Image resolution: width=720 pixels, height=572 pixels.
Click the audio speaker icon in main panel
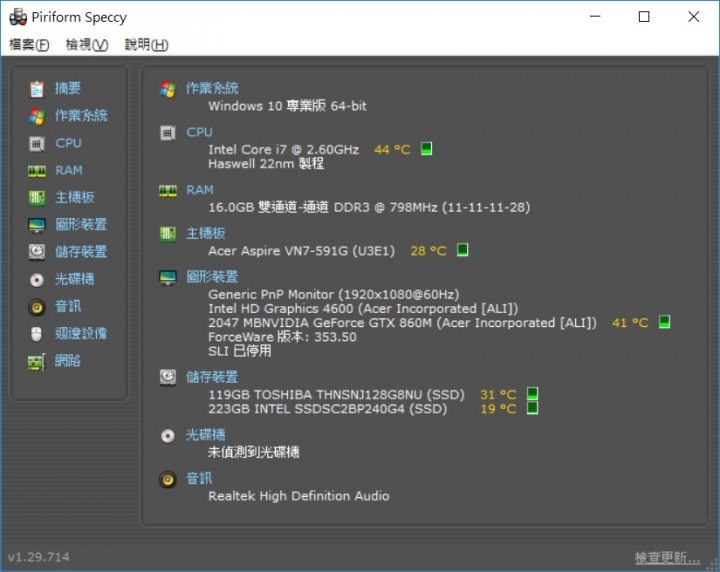pos(168,479)
